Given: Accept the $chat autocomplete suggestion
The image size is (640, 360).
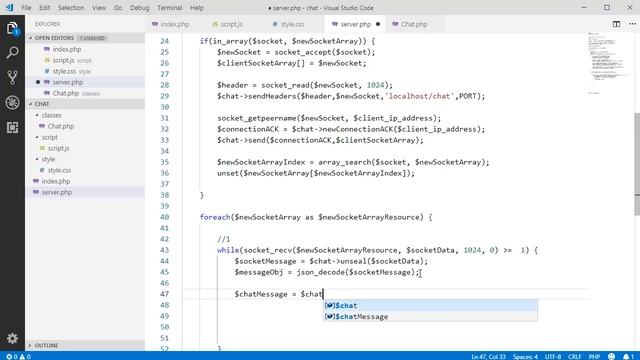Looking at the screenshot, I should 430,305.
